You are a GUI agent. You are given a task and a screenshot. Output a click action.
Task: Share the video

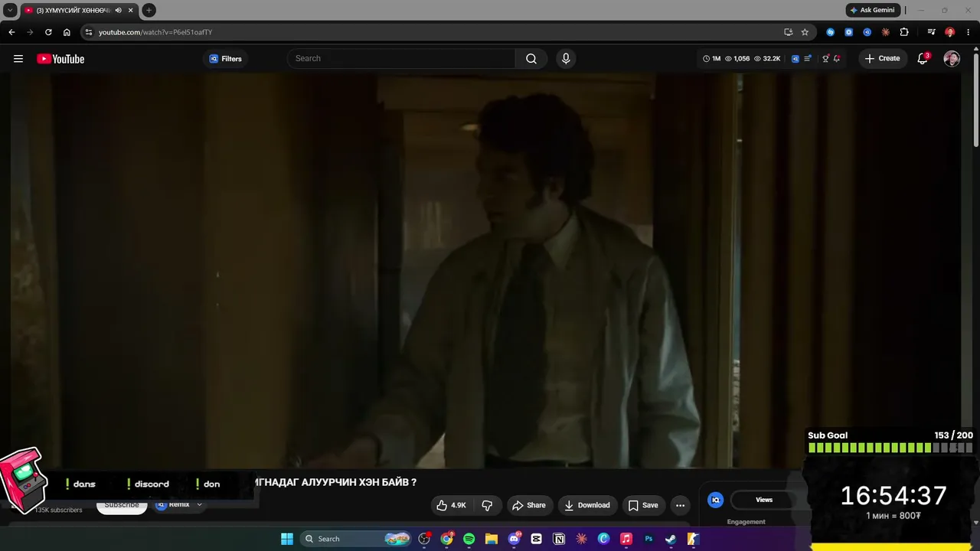[529, 505]
